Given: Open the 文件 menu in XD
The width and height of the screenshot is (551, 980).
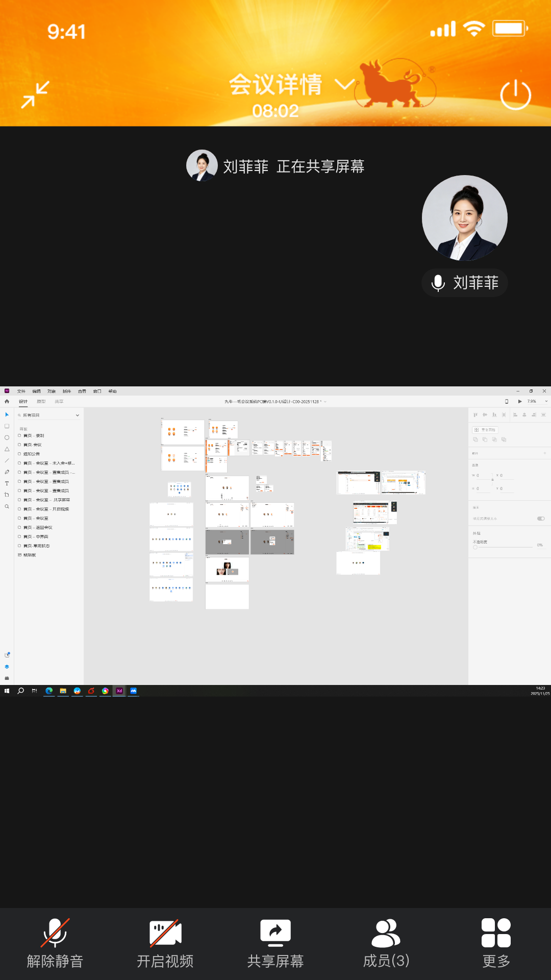Looking at the screenshot, I should pyautogui.click(x=21, y=391).
